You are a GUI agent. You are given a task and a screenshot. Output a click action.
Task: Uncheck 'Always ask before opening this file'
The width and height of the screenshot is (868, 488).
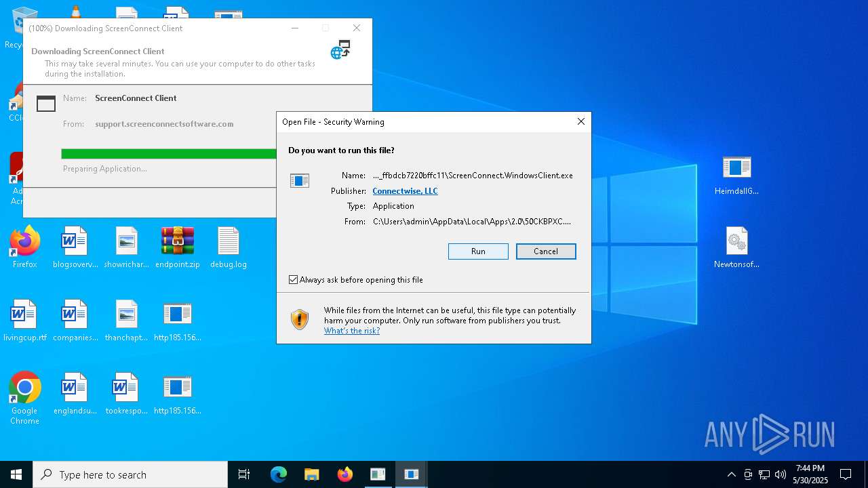click(x=293, y=280)
